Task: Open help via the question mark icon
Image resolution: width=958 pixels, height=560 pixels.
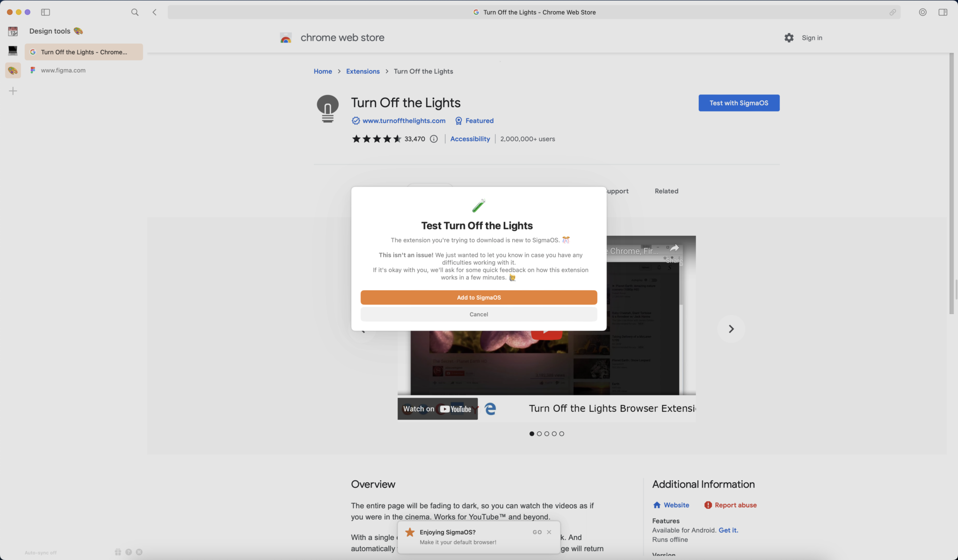Action: pyautogui.click(x=129, y=552)
